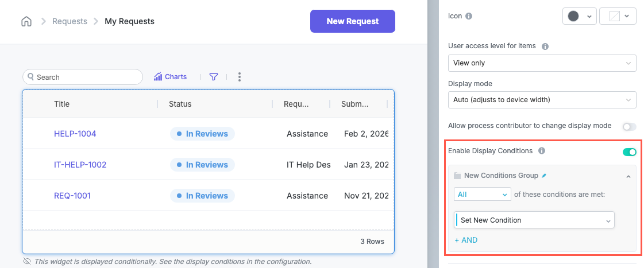Open the filter icon in toolbar
The width and height of the screenshot is (644, 268).
click(214, 77)
